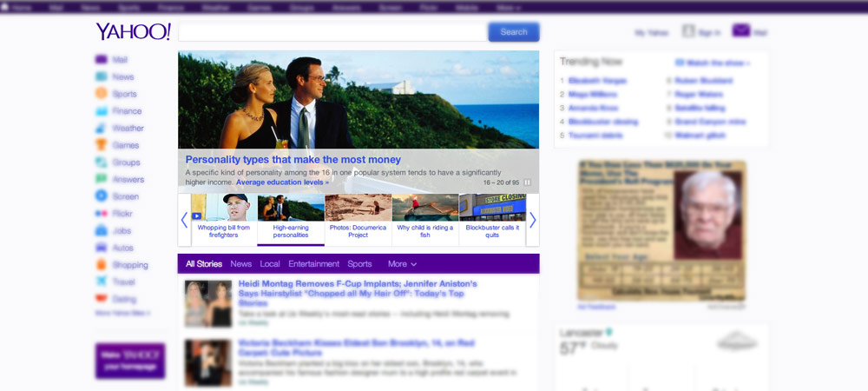
Task: Click the YAHOO! logo
Action: pos(133,31)
